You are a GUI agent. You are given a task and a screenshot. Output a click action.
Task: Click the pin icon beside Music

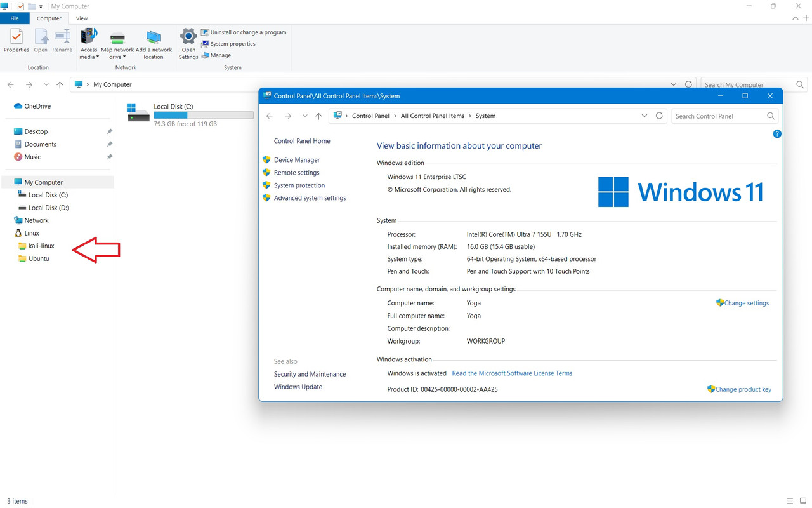pos(109,157)
